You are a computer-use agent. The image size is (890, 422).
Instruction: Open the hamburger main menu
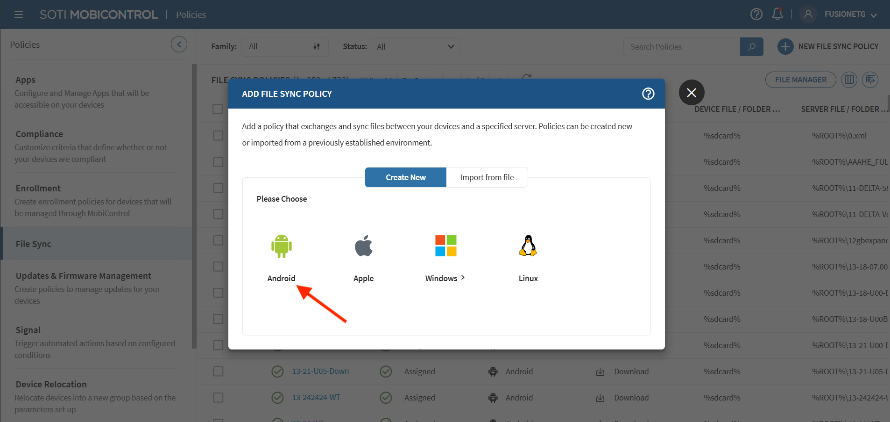coord(17,14)
